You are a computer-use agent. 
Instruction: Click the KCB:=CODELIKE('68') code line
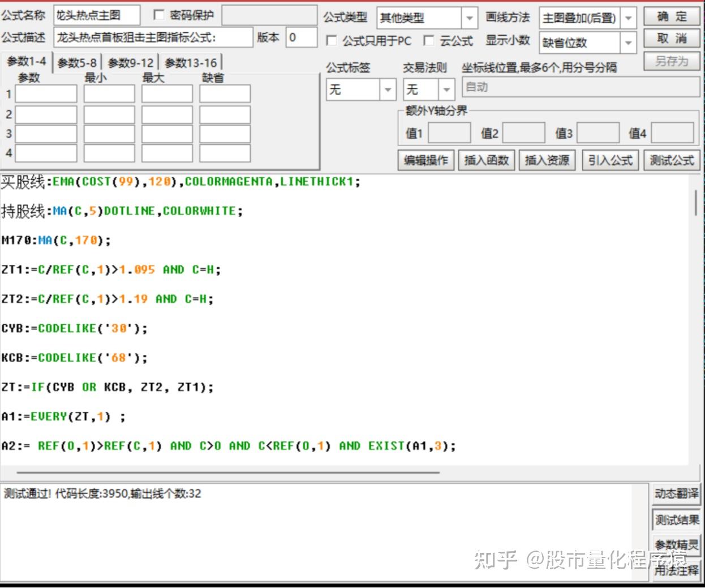point(74,358)
